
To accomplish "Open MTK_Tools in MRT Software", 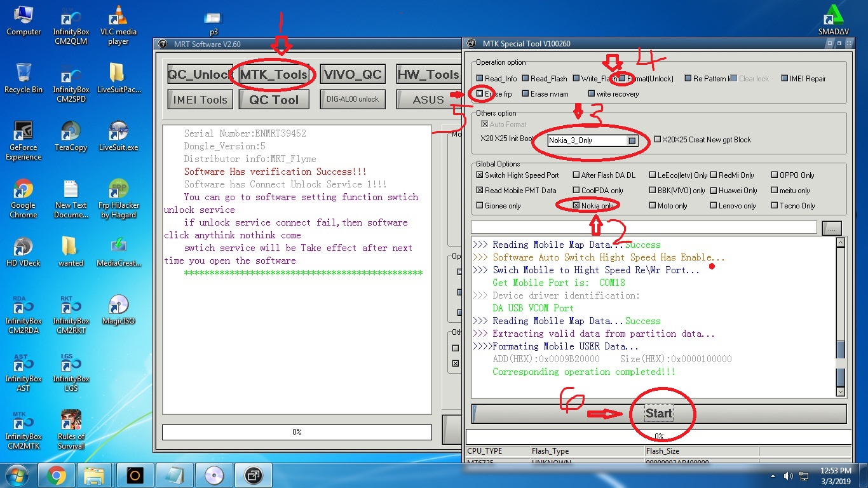I will [x=274, y=75].
